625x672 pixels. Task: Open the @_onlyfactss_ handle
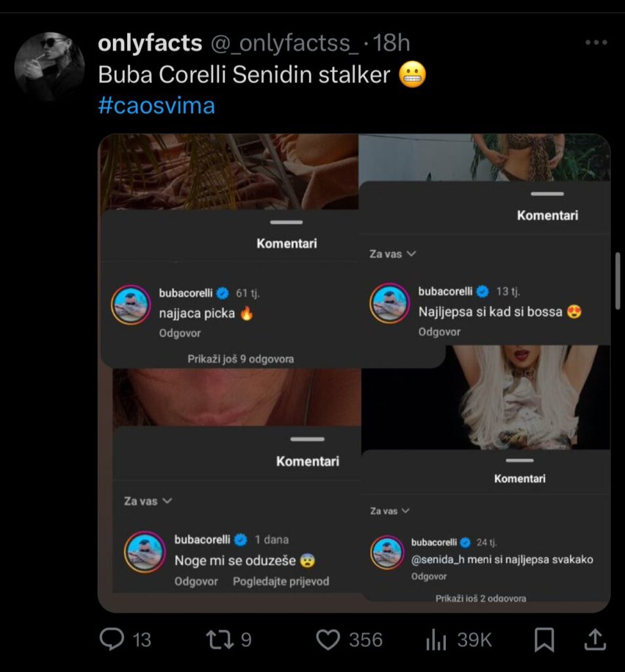pos(284,43)
